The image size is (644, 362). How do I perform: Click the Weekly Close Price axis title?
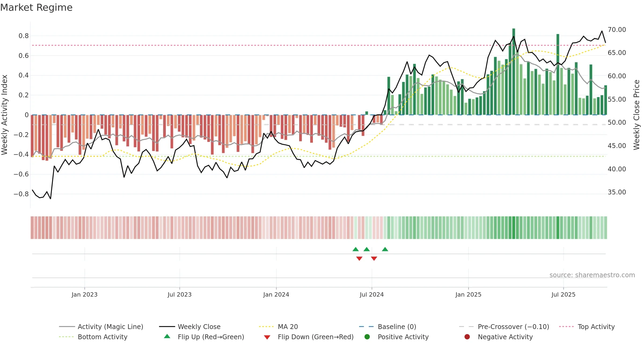click(x=636, y=115)
